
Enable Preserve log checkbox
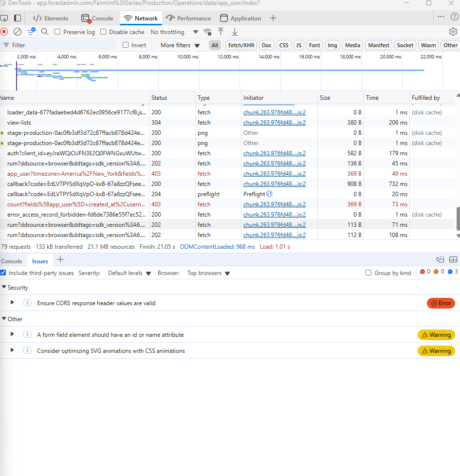click(57, 32)
